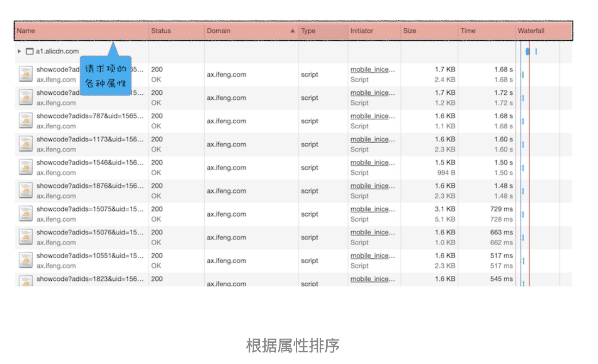Click ax.ifeng.com domain cell for adids=15075
598x364 pixels.
pos(226,214)
